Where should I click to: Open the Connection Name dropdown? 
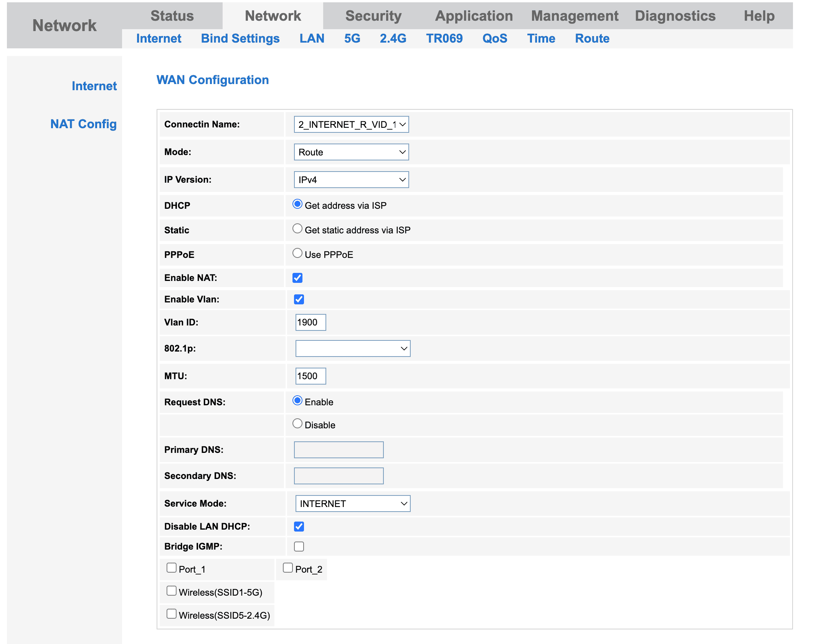tap(351, 124)
